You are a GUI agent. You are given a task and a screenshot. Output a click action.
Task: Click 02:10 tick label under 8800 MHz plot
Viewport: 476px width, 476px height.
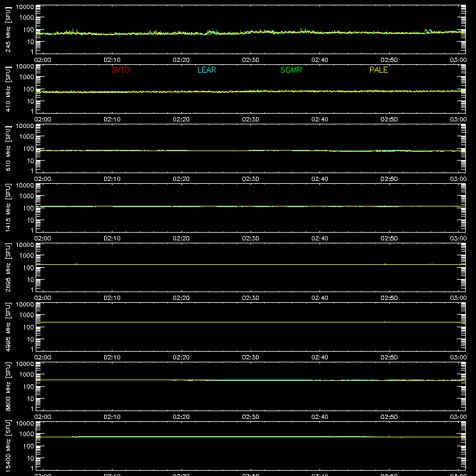point(112,417)
